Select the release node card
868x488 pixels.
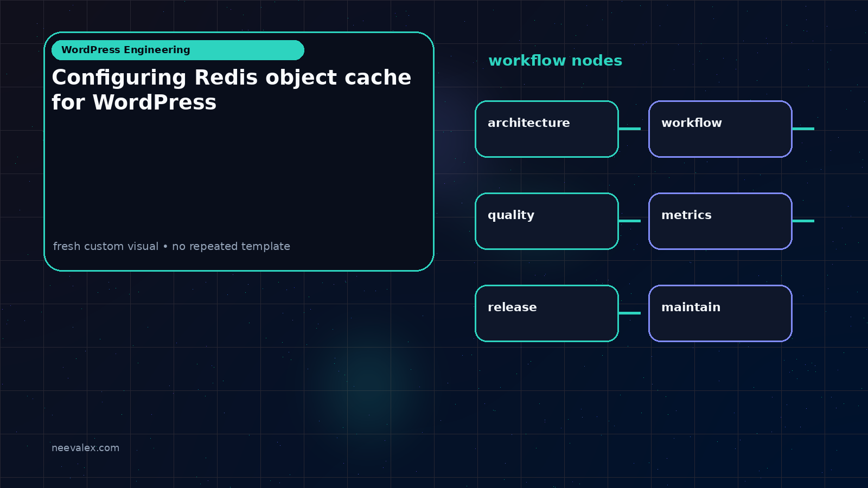(x=547, y=313)
